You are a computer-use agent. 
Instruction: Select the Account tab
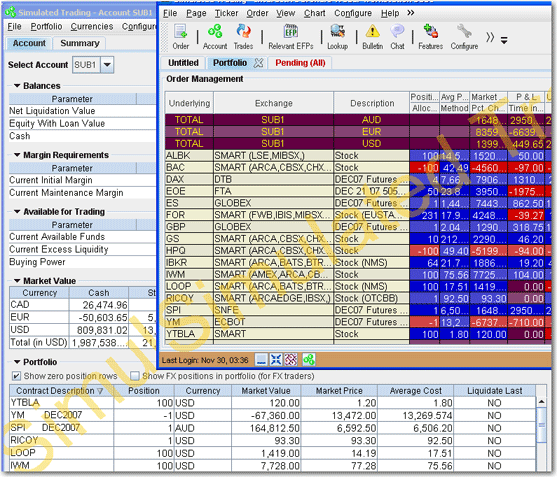click(29, 43)
